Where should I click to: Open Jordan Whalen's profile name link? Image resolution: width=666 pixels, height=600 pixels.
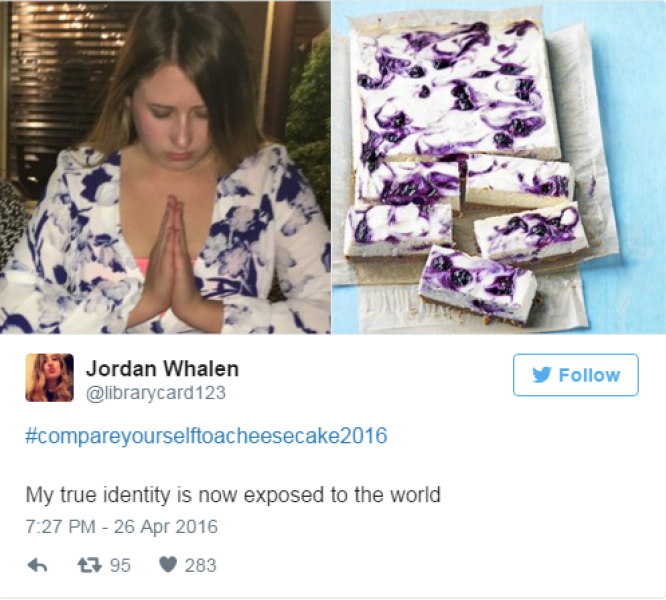(x=162, y=369)
